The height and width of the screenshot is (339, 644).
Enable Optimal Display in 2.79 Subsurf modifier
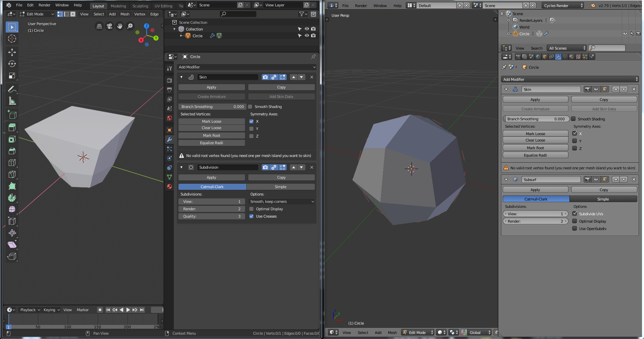(x=575, y=221)
